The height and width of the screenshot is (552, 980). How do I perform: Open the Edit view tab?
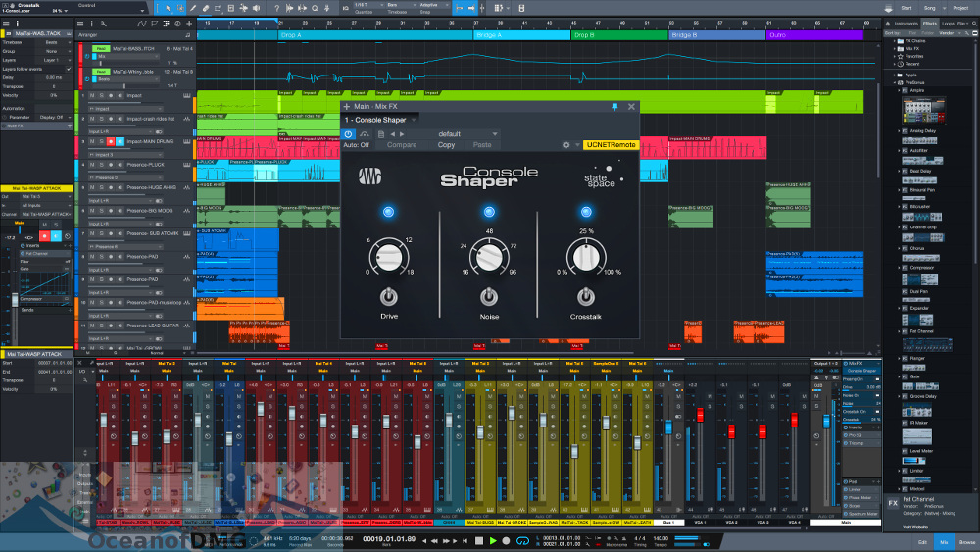[922, 542]
